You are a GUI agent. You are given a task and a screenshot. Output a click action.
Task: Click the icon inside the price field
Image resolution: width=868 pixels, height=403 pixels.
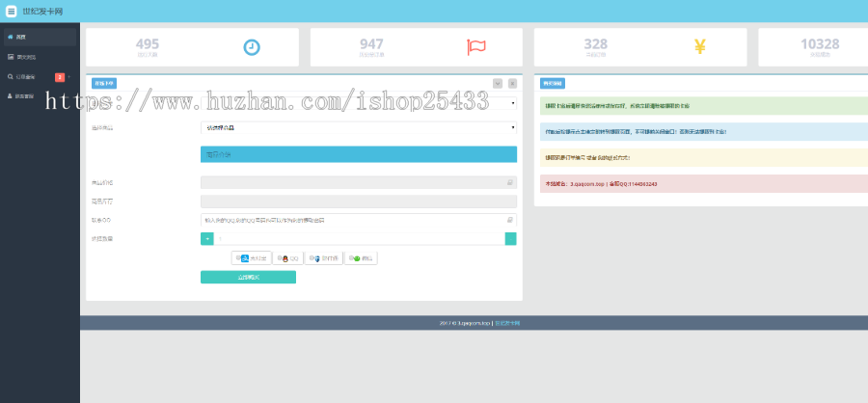tap(510, 182)
